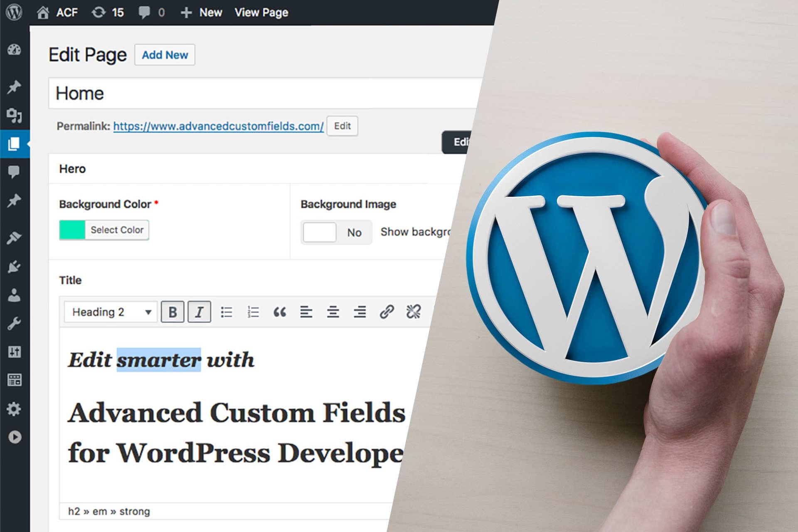Open View Page in admin bar
Viewport: 798px width, 532px height.
(261, 12)
